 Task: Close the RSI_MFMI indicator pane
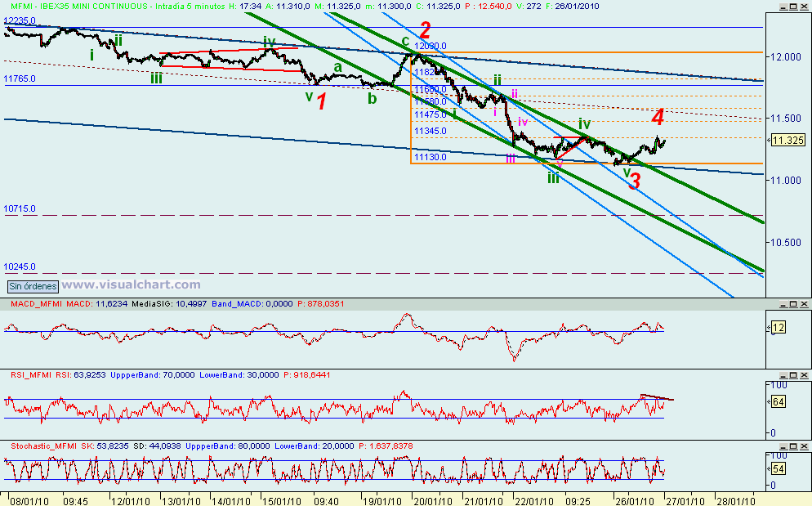[x=803, y=375]
